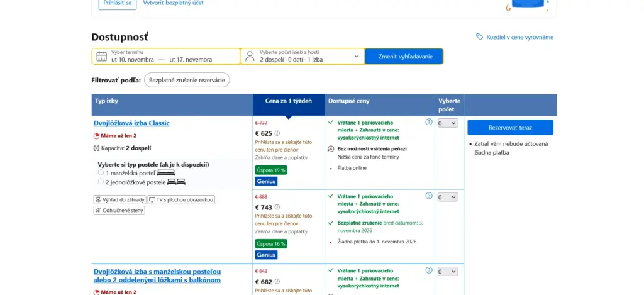Click the price tag icon beside Rozdiel v cene
Screen dimensions: 644x295
479,37
